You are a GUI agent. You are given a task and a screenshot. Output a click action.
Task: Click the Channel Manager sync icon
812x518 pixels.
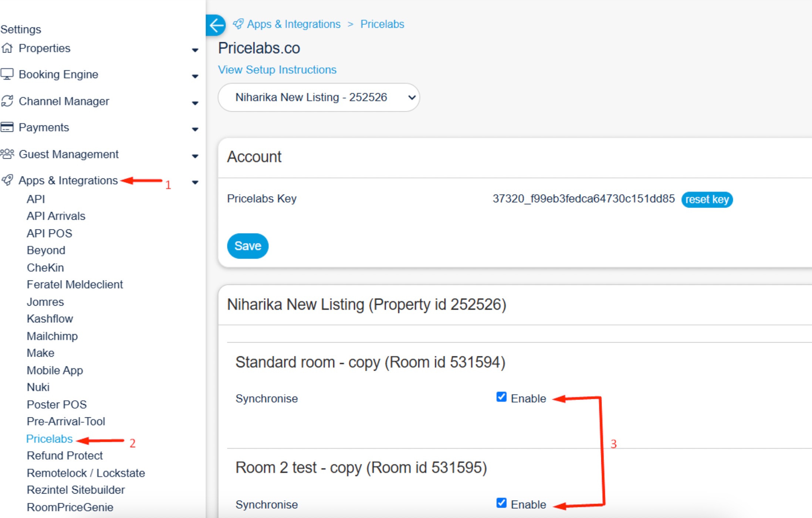coord(7,101)
